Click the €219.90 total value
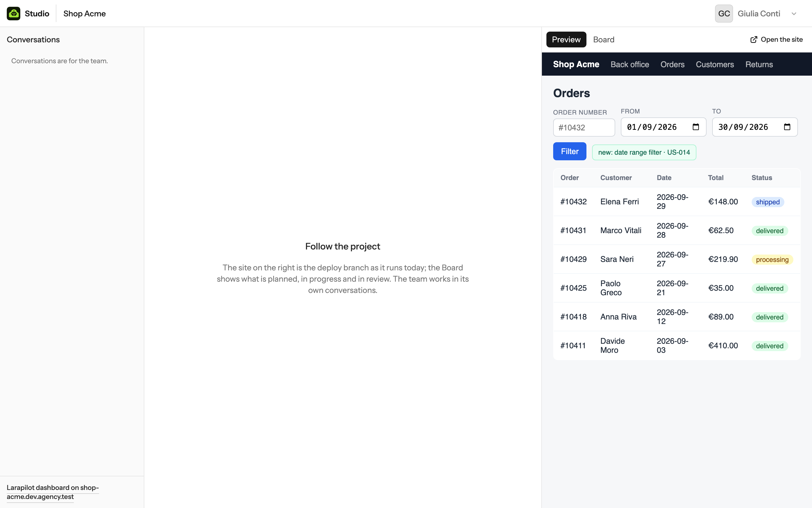This screenshot has height=508, width=812. (x=723, y=259)
